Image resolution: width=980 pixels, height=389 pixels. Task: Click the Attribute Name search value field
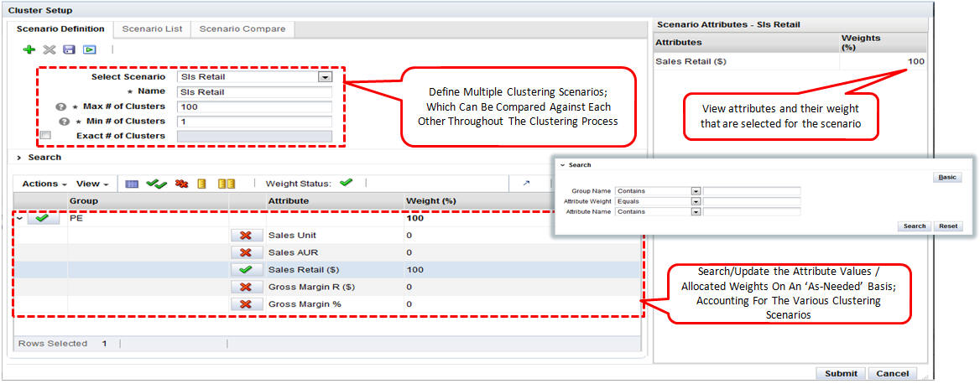click(752, 212)
